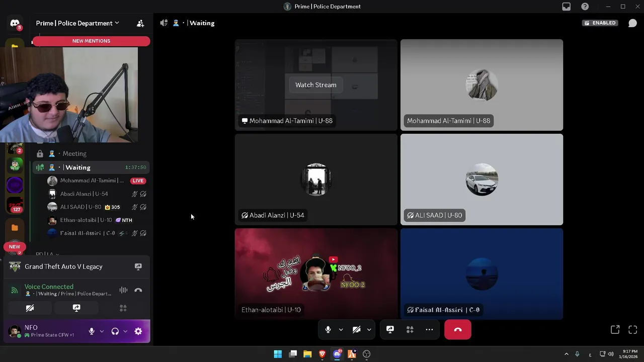
Task: Start an activity from the voice panel
Action: coord(123,308)
